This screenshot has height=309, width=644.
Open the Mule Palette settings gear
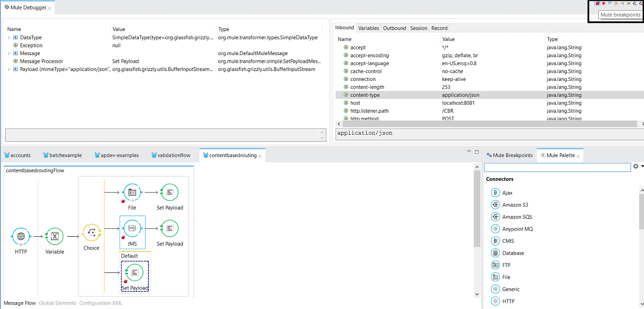coord(636,167)
